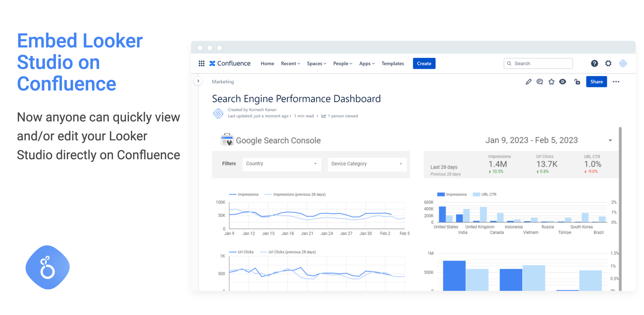Edit the page with pencil icon

(528, 82)
